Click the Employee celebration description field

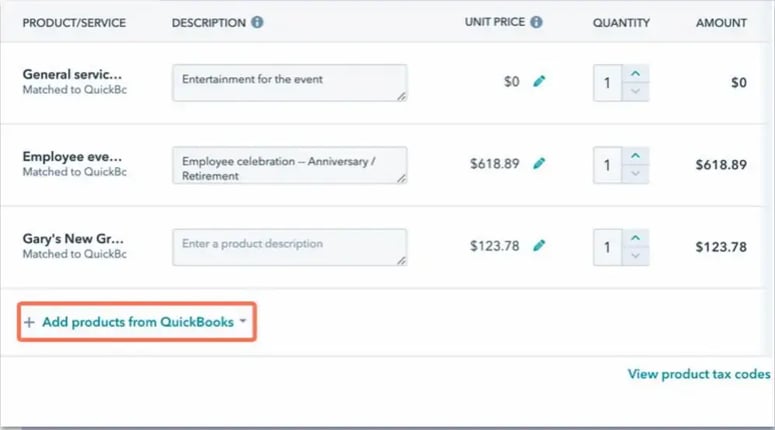[289, 165]
